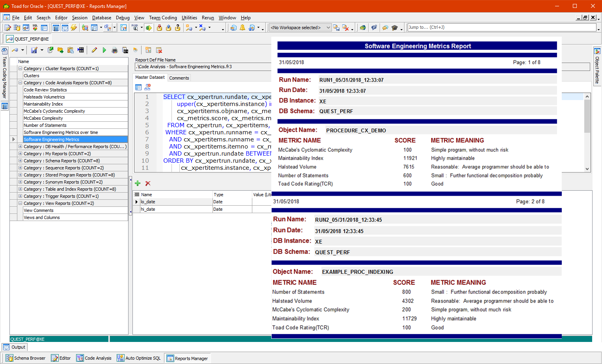This screenshot has height=364, width=602.
Task: Switch to the Comments tab
Action: pyautogui.click(x=179, y=78)
